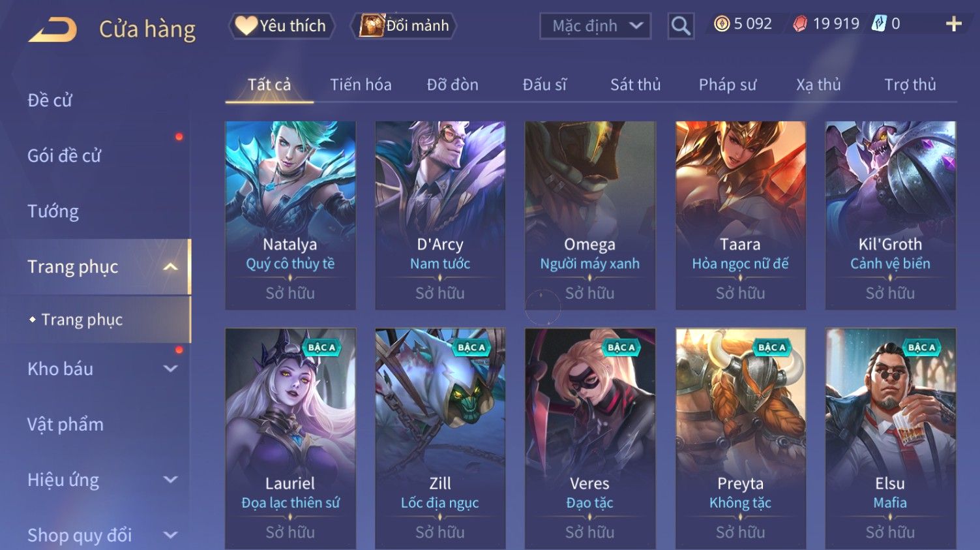Switch to the Tiến hóa tab
The image size is (980, 550).
[x=361, y=85]
